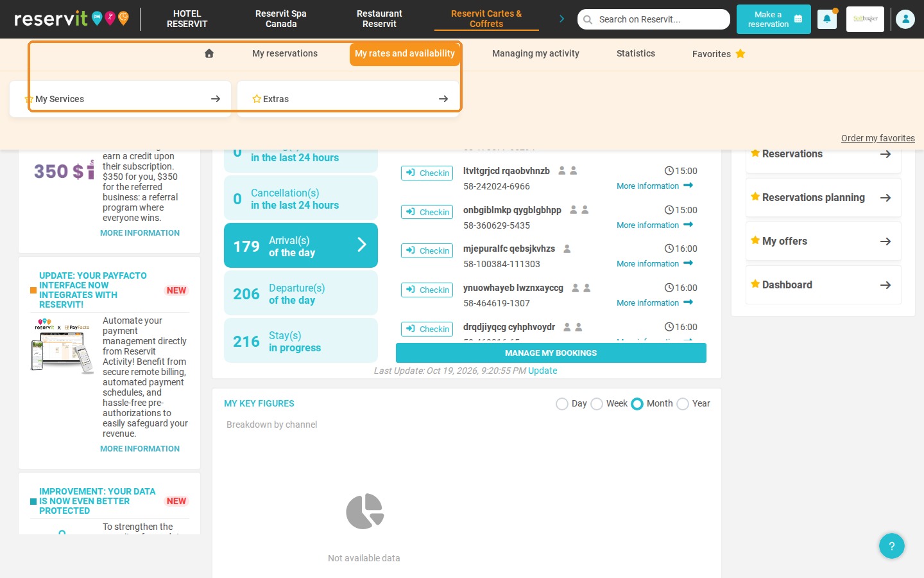Click MANAGE MY BOOKINGS button
This screenshot has height=578, width=924.
(x=551, y=353)
